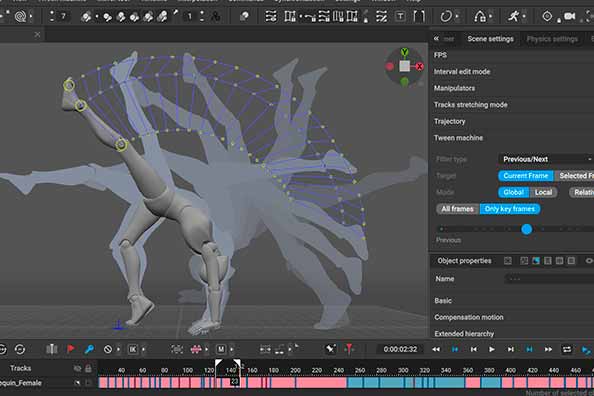Click the red X axis on the gizmo
The width and height of the screenshot is (594, 396).
click(419, 67)
